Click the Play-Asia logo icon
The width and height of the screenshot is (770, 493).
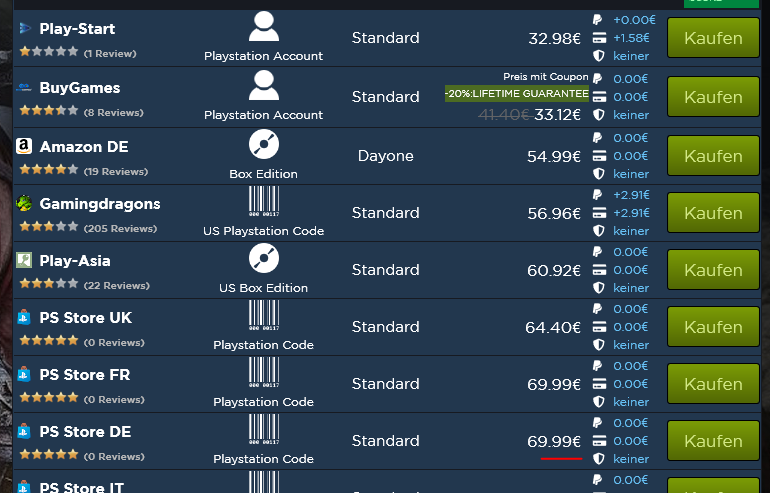pyautogui.click(x=24, y=260)
